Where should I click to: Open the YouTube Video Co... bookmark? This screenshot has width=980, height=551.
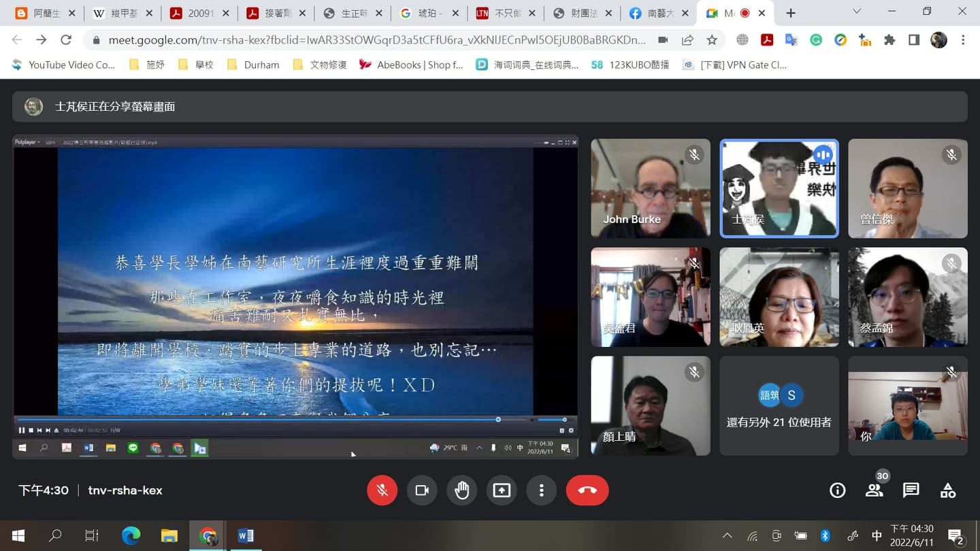coord(63,65)
